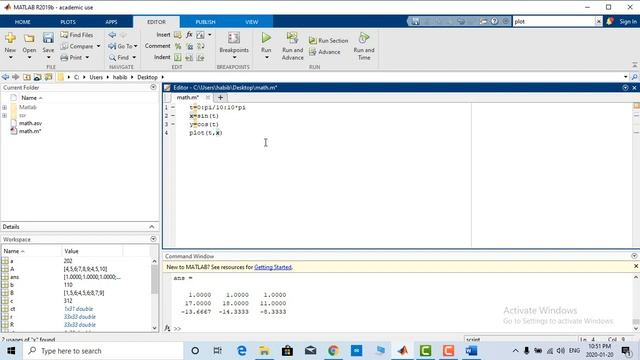640x360 pixels.
Task: Click the Advance button
Action: pos(325,52)
